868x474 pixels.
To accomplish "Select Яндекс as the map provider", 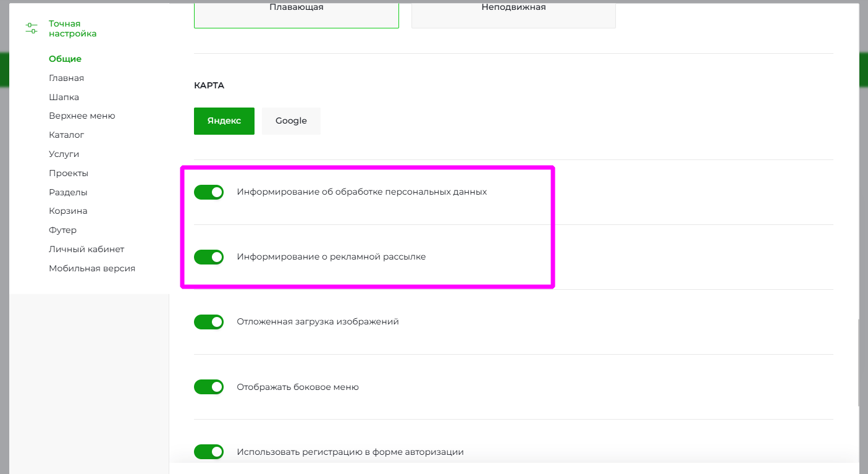I will [x=224, y=121].
